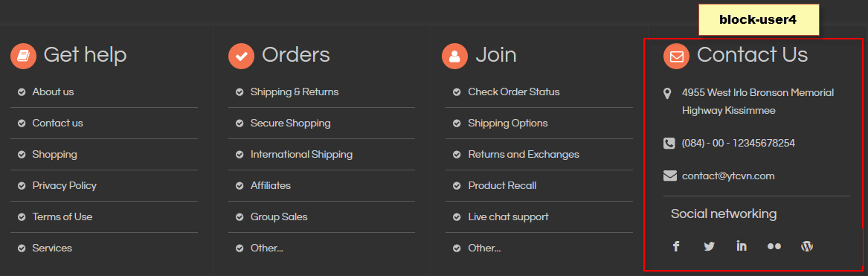Click the orange book Get help icon
The image size is (868, 276).
tap(23, 56)
